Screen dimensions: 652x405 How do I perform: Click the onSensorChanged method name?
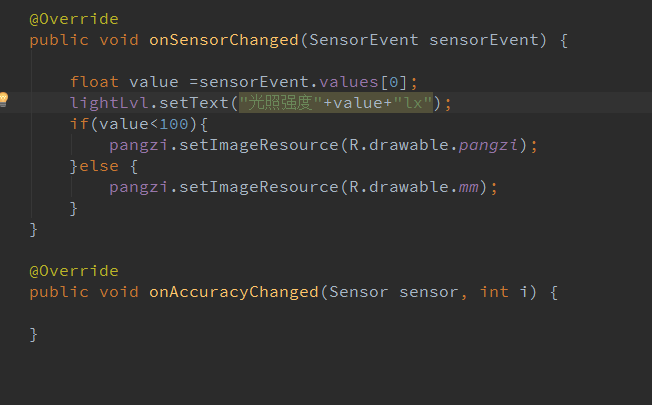click(x=224, y=40)
